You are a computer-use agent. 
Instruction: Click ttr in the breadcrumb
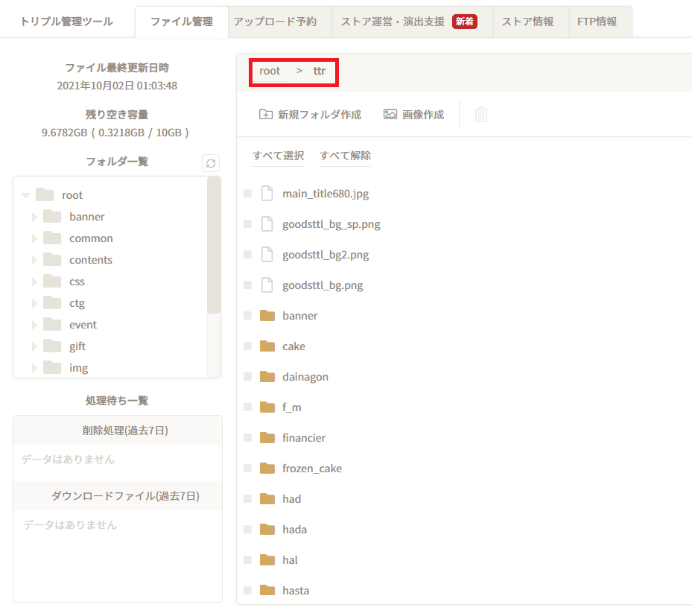coord(320,71)
